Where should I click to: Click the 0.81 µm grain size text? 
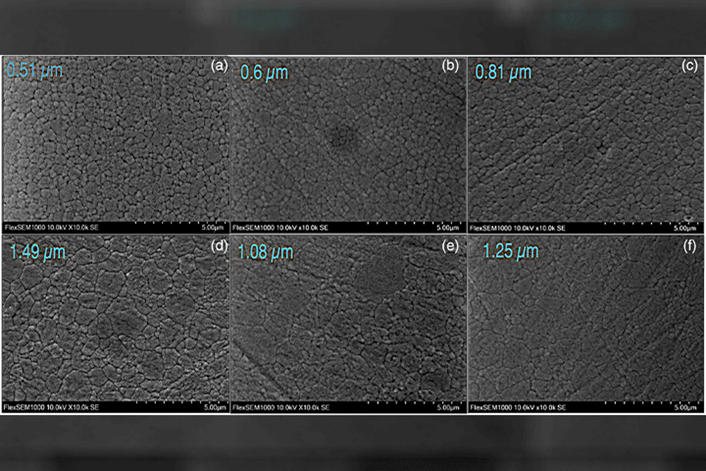[x=503, y=73]
